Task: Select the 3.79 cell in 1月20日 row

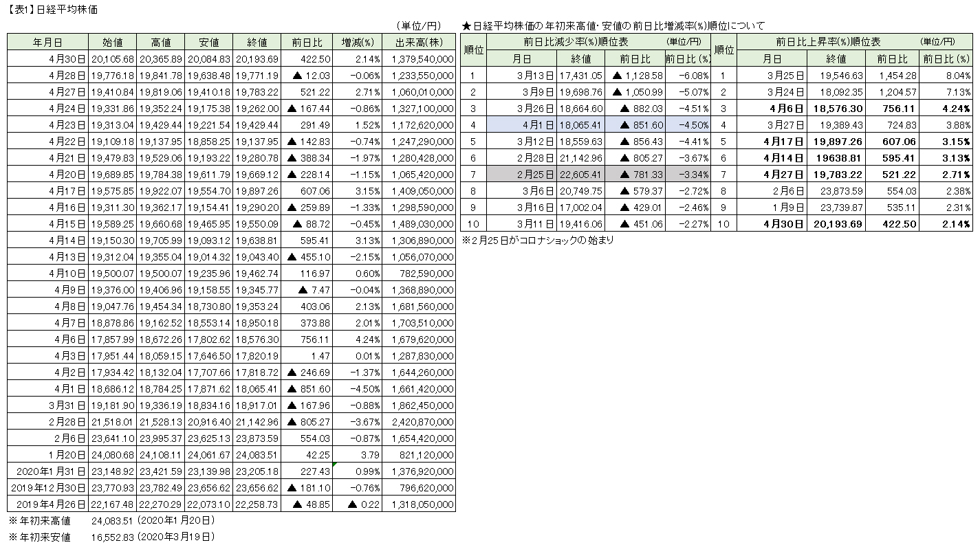Action: pos(357,455)
